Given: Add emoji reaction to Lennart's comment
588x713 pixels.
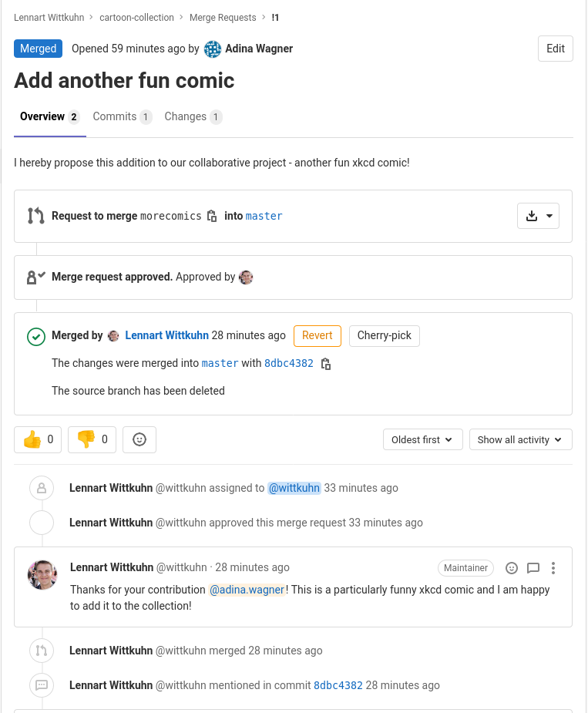Looking at the screenshot, I should (x=512, y=568).
